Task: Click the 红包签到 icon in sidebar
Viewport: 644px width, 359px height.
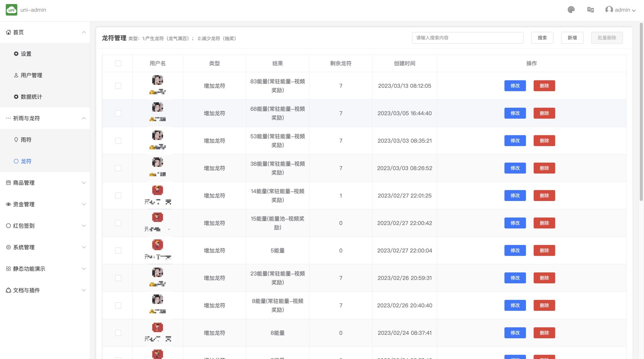Action: (9, 226)
